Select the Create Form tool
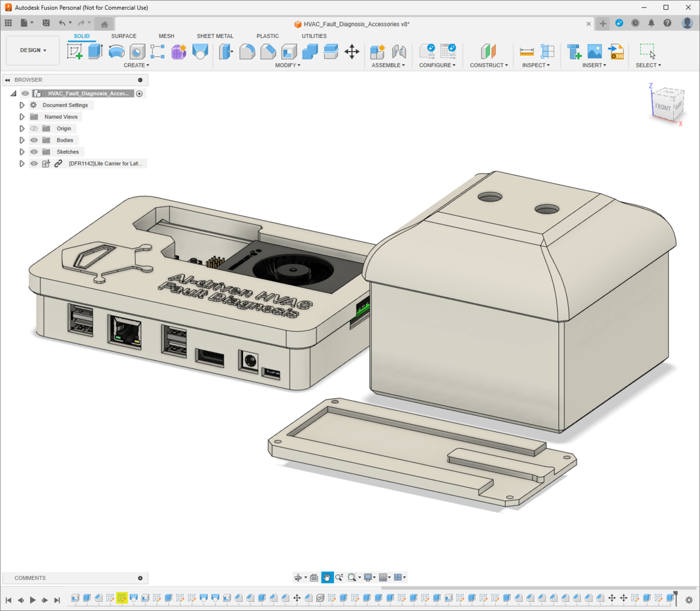The height and width of the screenshot is (611, 700). (x=178, y=51)
